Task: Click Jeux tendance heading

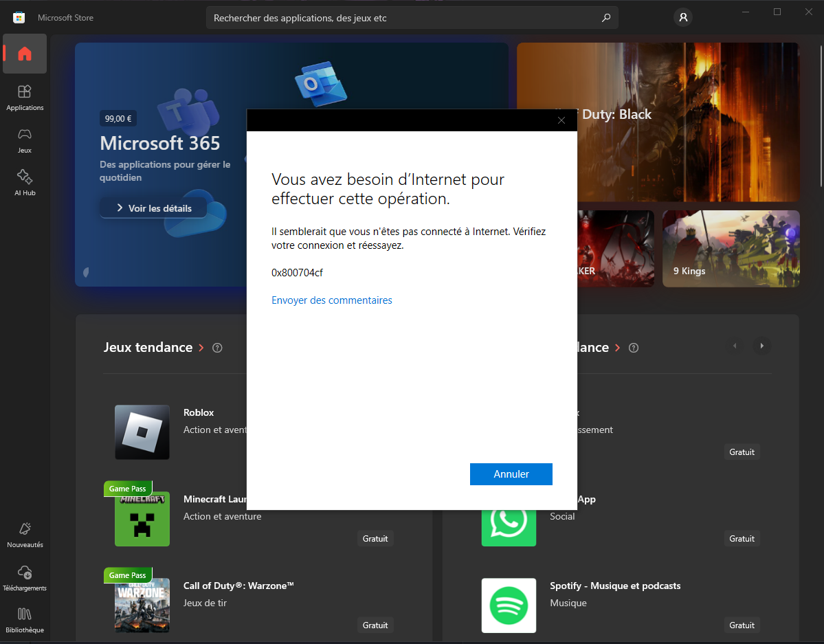Action: (148, 348)
